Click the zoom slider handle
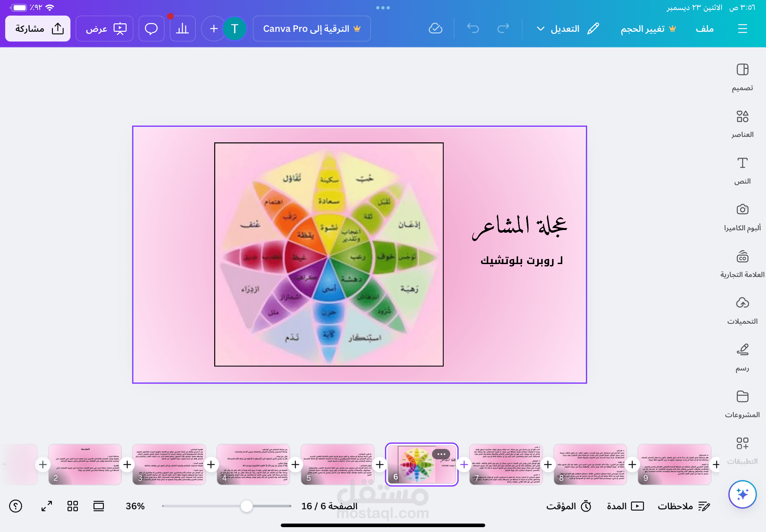The image size is (766, 532). tap(246, 506)
